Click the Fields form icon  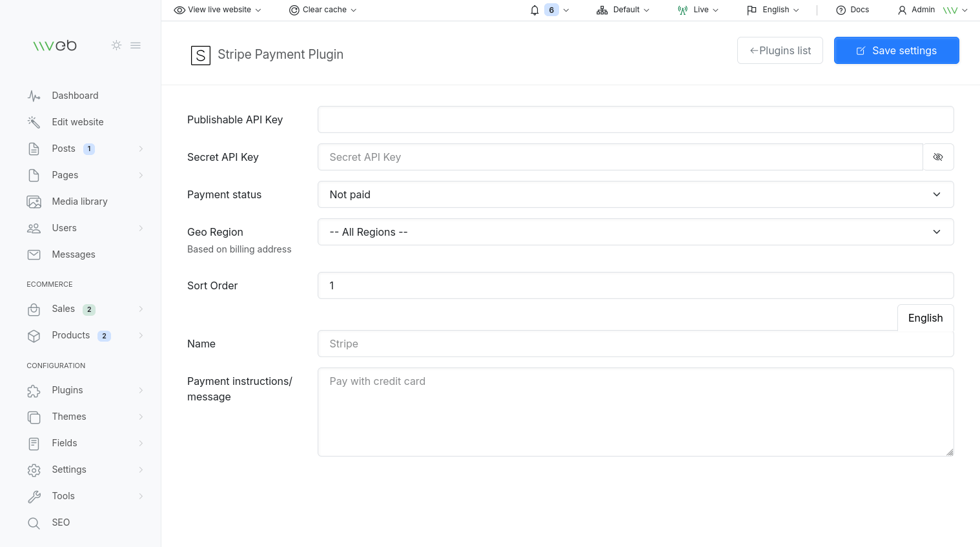(x=34, y=443)
